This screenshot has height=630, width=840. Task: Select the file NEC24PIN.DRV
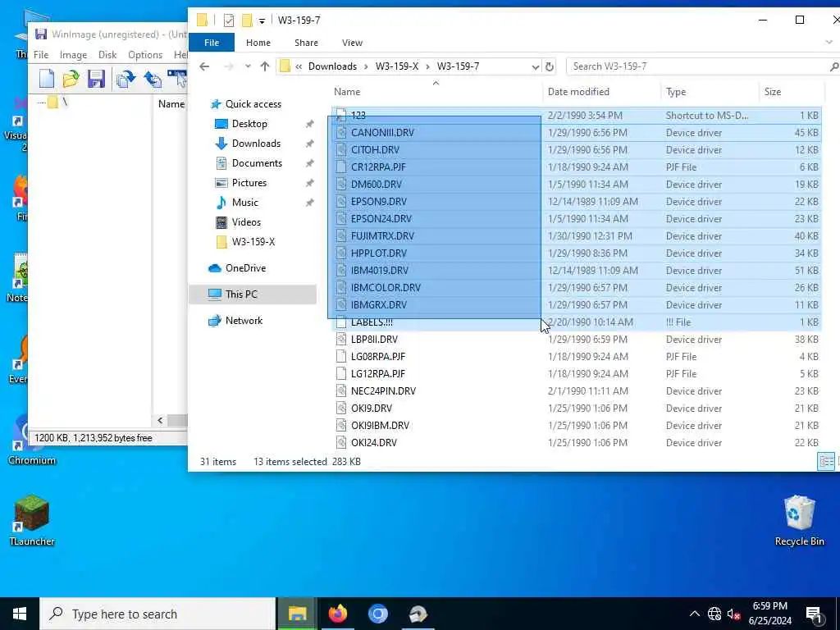click(383, 391)
